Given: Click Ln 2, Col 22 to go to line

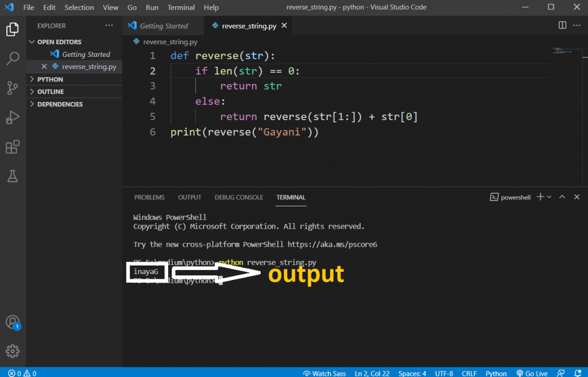Looking at the screenshot, I should pyautogui.click(x=372, y=373).
